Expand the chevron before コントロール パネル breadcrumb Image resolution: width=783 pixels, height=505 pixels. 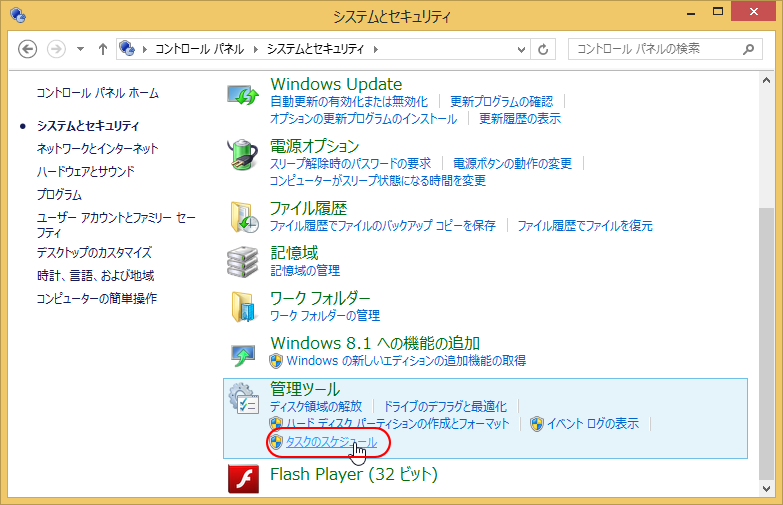pos(145,49)
